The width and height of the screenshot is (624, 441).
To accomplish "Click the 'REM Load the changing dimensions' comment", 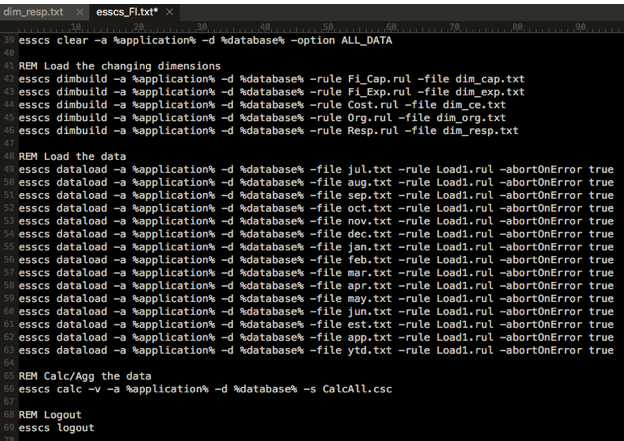I will pyautogui.click(x=119, y=66).
